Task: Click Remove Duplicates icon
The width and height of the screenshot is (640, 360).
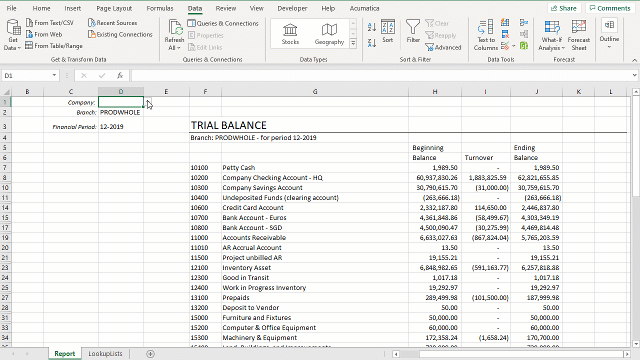Action: point(505,34)
